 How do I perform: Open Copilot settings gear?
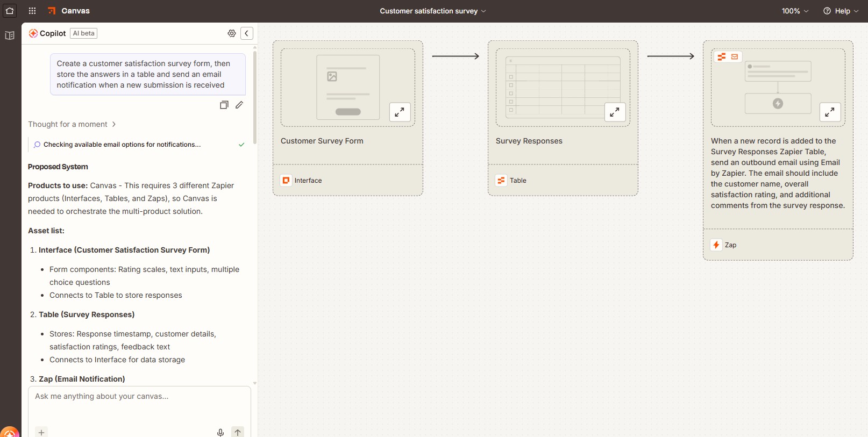232,33
